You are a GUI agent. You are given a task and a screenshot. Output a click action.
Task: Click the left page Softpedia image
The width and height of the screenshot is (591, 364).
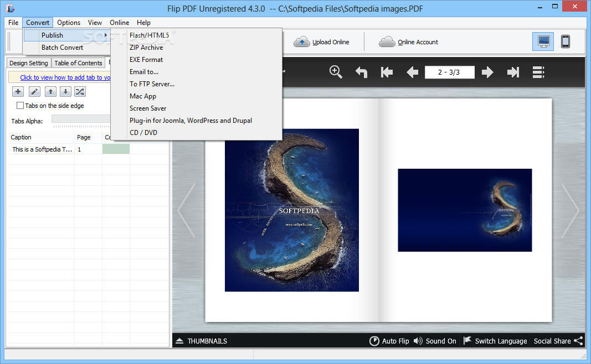(x=292, y=210)
